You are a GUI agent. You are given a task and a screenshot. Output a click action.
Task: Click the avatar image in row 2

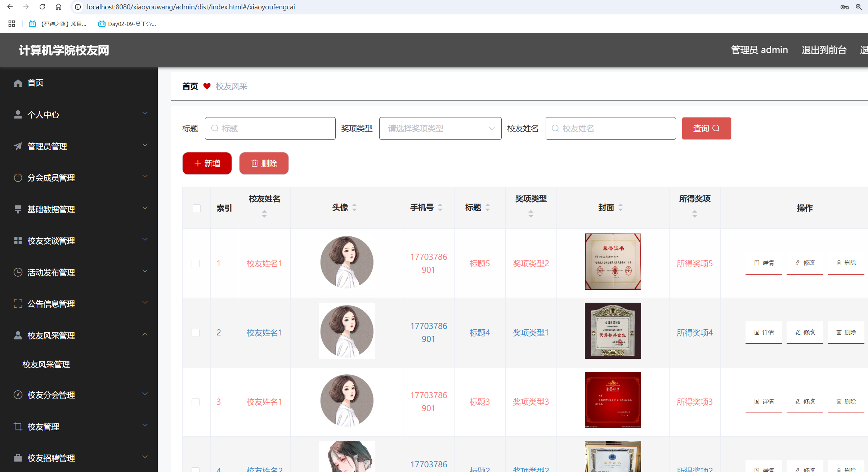(347, 331)
